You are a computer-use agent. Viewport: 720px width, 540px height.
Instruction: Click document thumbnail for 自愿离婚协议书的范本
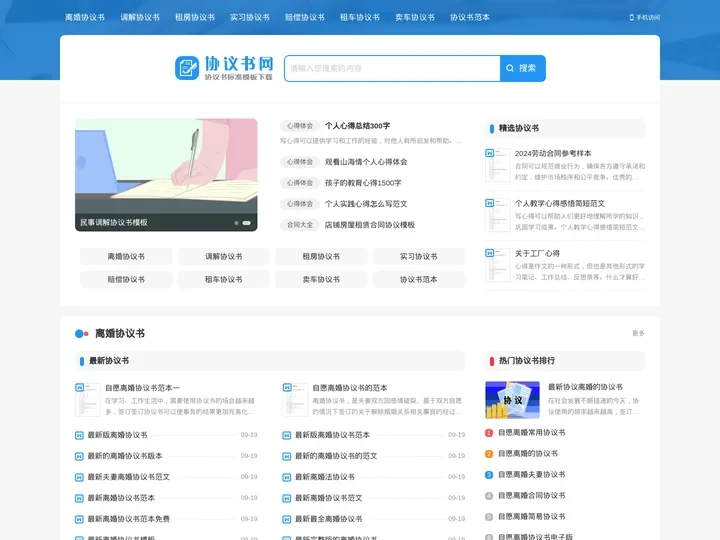tap(295, 399)
